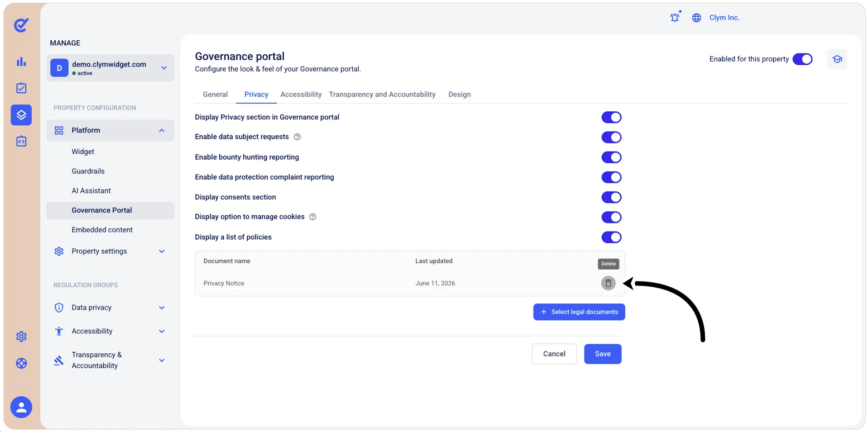Toggle Enable data subject requests
This screenshot has height=432, width=868.
(x=611, y=137)
